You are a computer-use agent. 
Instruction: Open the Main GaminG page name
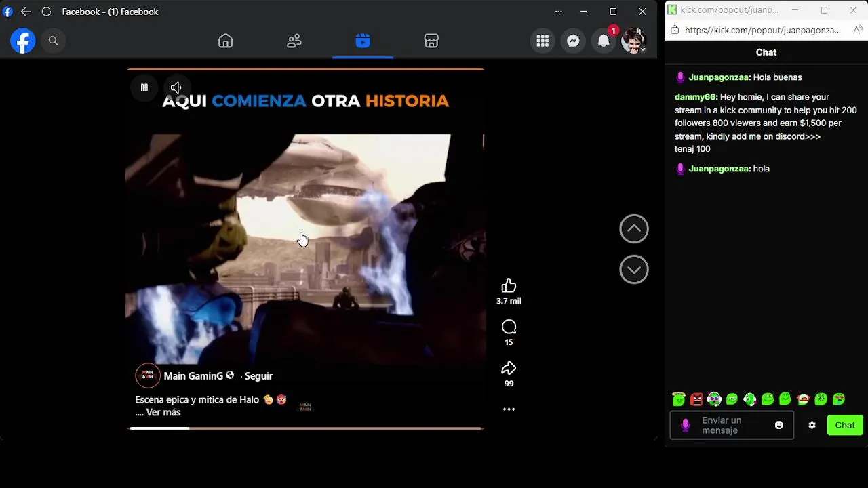193,375
